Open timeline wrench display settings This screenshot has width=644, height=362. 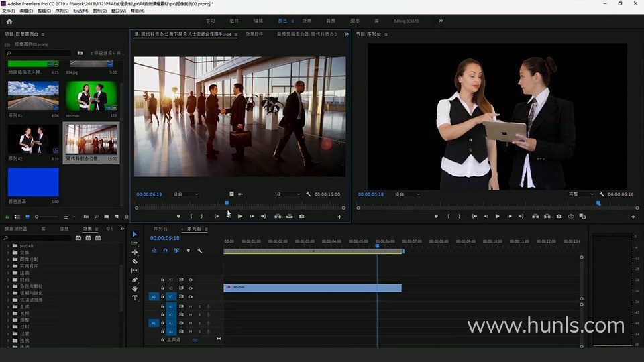tap(199, 251)
